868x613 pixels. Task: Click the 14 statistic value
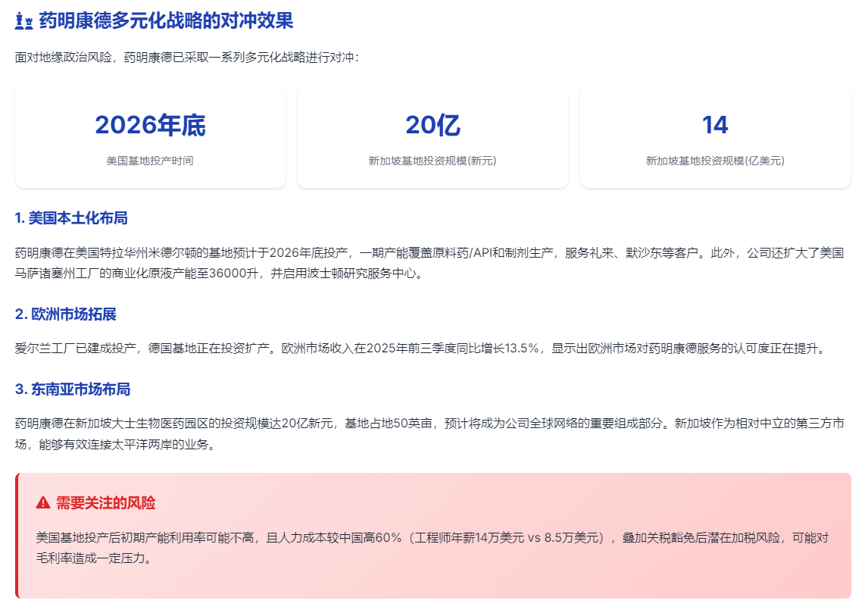point(715,125)
